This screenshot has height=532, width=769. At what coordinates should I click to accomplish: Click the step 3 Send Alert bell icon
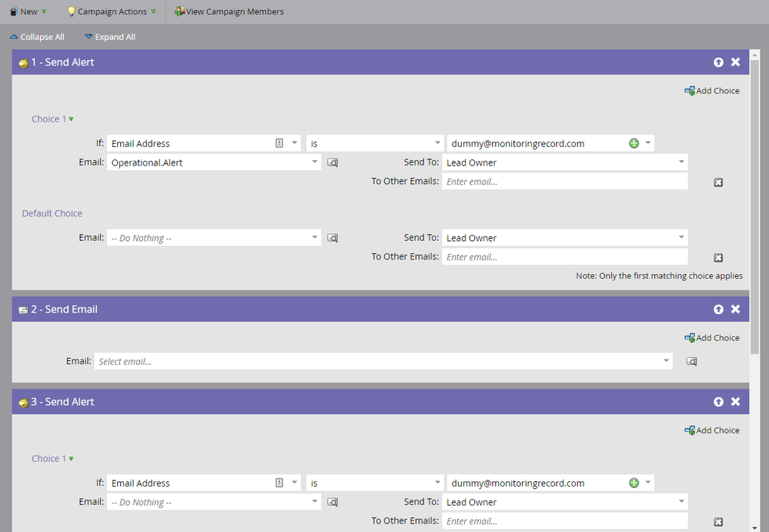tap(23, 403)
